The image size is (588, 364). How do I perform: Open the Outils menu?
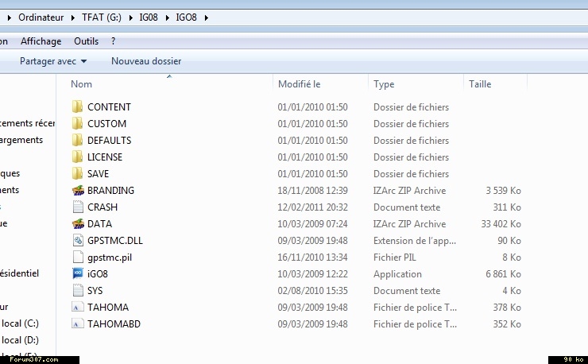(87, 41)
